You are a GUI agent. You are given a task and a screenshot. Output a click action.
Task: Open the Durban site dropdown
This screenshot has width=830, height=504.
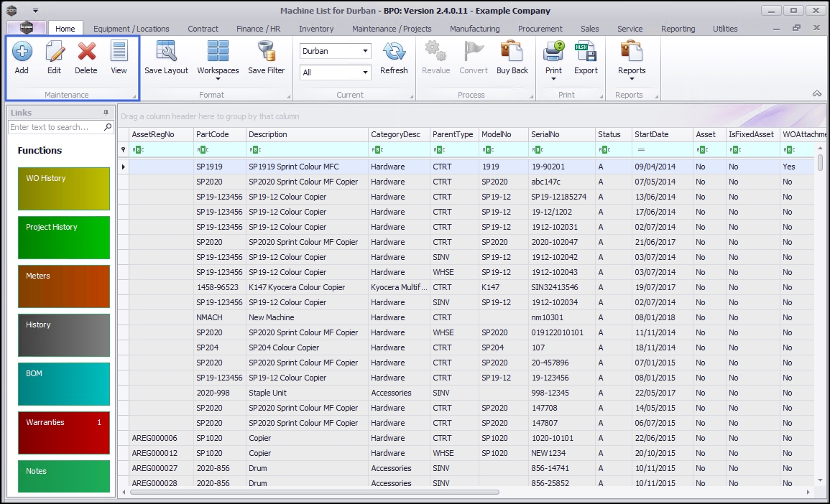click(366, 51)
